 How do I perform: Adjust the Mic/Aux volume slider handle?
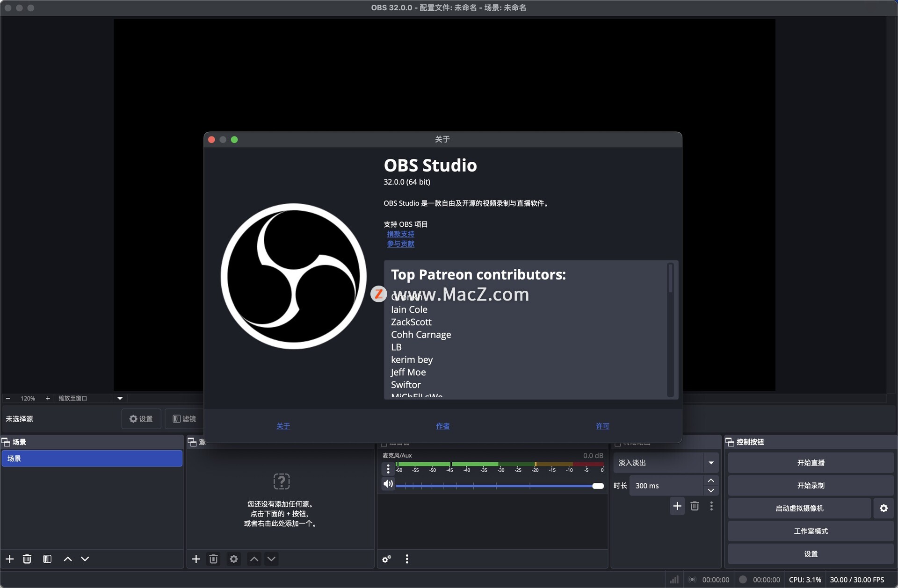pos(598,486)
